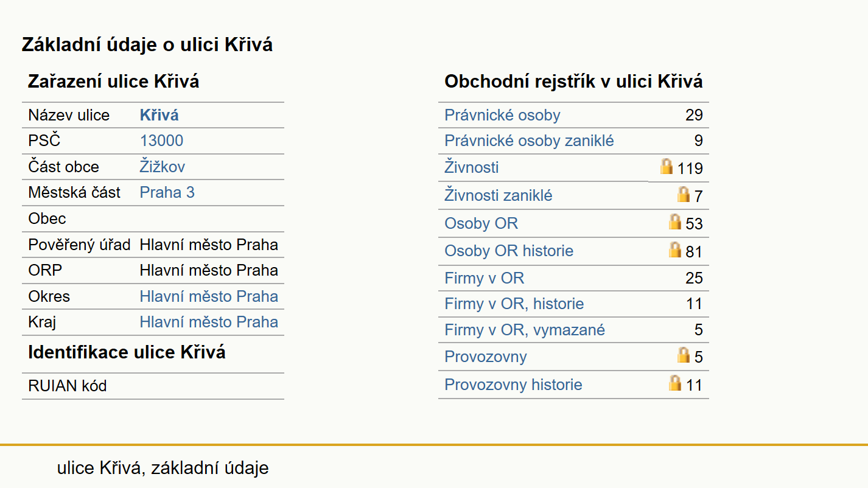View Právnické osoby zaniklé entries
868x488 pixels.
pyautogui.click(x=529, y=141)
